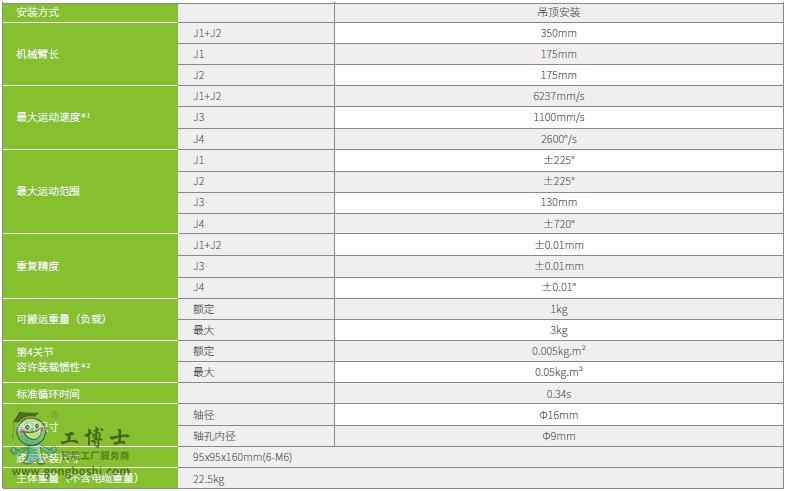Select the 6237mm/s speed value
The image size is (787, 491).
click(558, 96)
